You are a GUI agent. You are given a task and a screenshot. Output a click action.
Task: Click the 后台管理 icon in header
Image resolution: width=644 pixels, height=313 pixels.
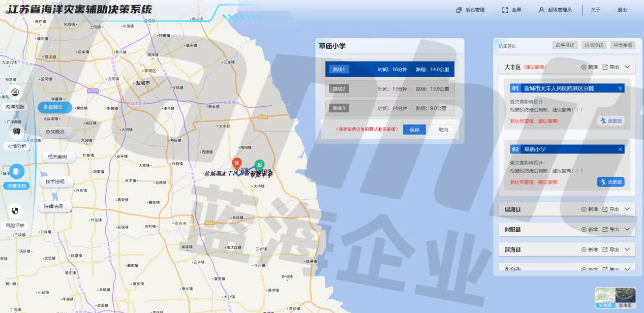pos(459,10)
